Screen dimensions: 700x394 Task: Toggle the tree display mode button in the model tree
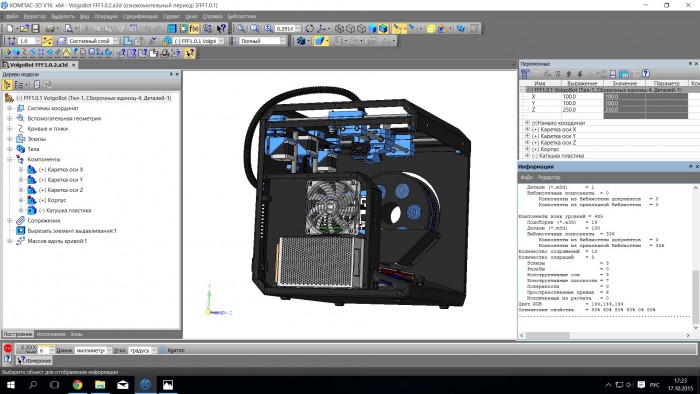point(8,84)
